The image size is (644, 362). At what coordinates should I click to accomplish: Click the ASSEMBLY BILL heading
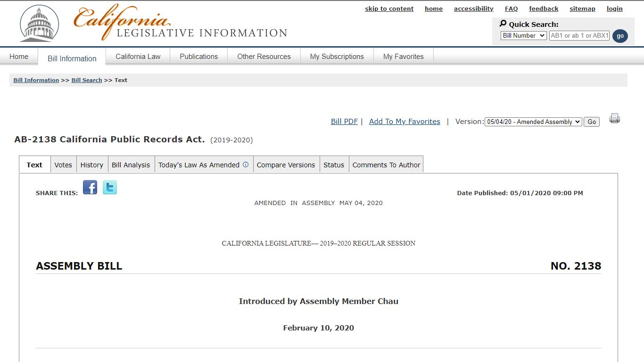click(x=79, y=266)
